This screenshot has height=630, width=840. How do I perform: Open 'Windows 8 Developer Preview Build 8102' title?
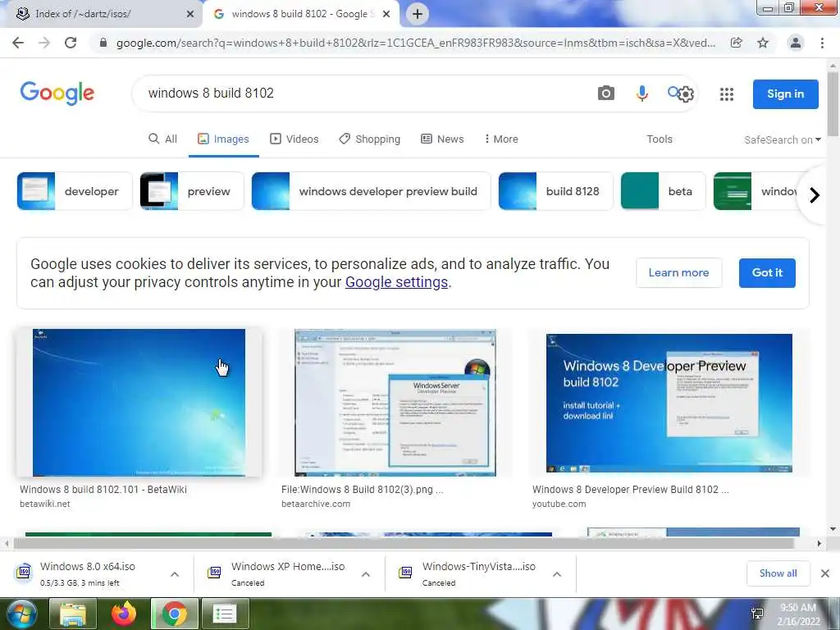pos(631,489)
